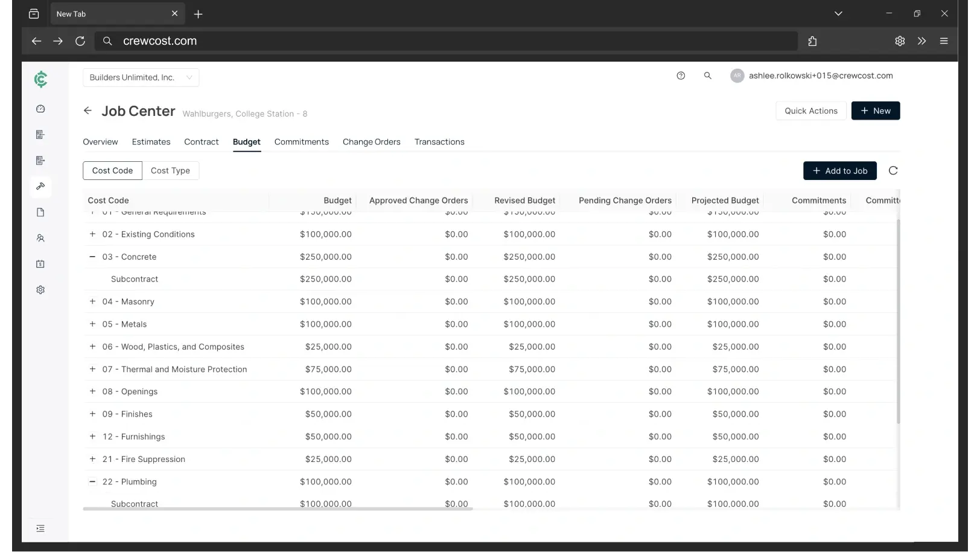Collapse the 22 - Plumbing row
Screen dimensions: 980x552
tap(92, 481)
